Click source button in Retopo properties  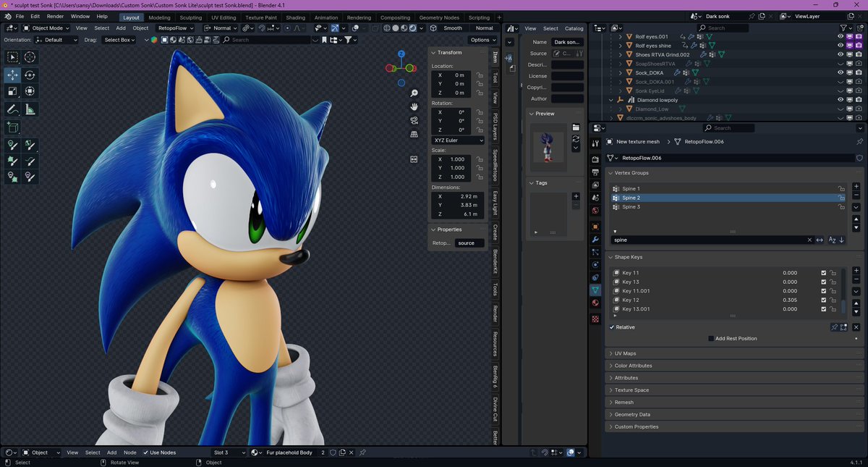pyautogui.click(x=469, y=243)
